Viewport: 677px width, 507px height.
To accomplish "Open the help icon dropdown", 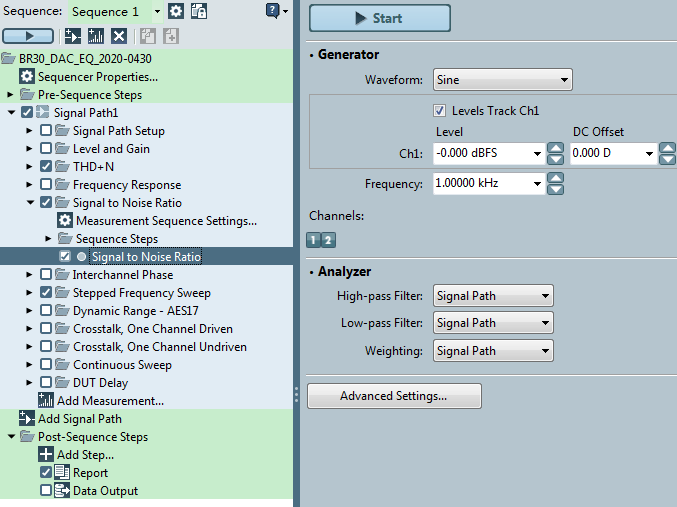I will pyautogui.click(x=277, y=11).
